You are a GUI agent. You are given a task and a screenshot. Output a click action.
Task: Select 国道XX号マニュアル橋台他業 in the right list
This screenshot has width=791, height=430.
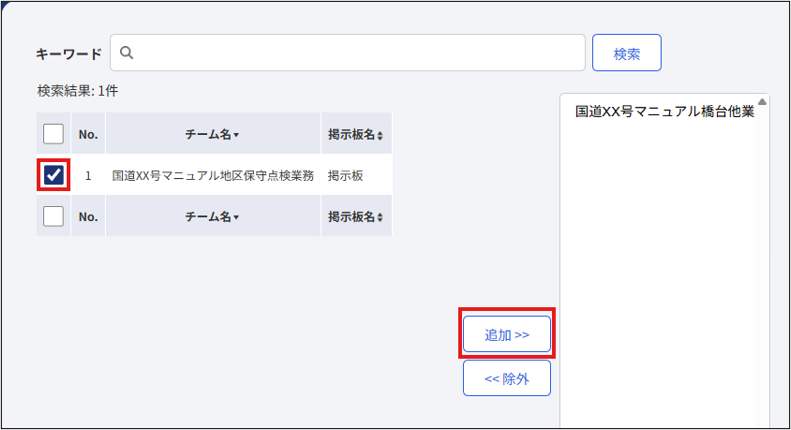664,112
